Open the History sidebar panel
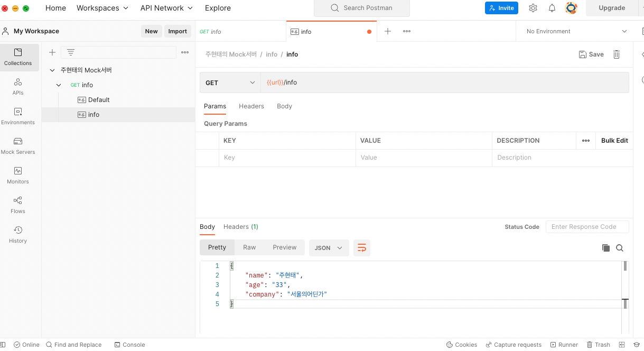Image resolution: width=644 pixels, height=351 pixels. (x=18, y=235)
